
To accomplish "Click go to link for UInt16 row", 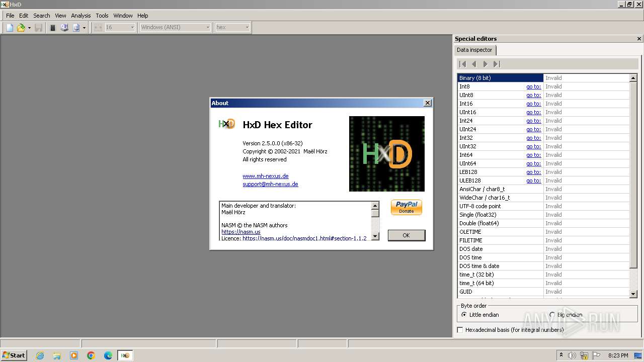I will coord(533,112).
